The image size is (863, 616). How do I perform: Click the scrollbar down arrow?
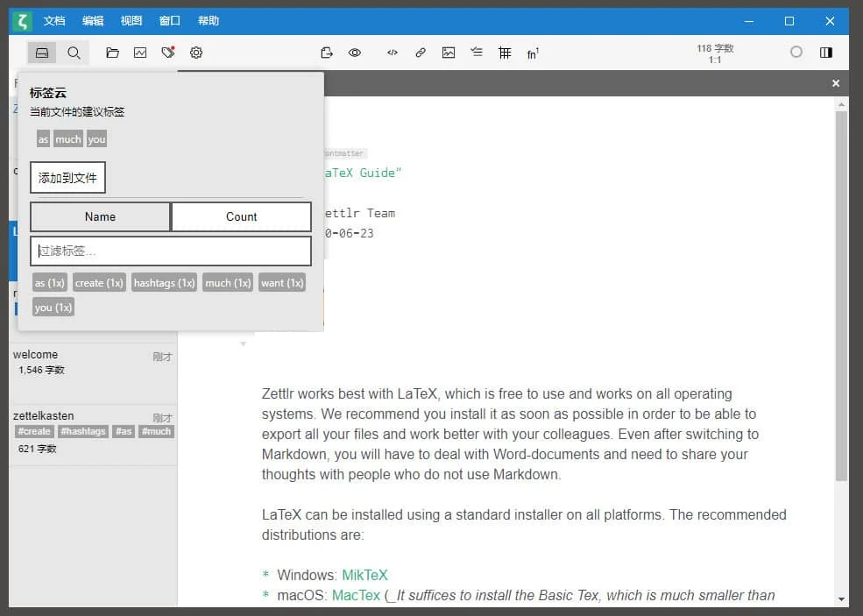coord(841,599)
